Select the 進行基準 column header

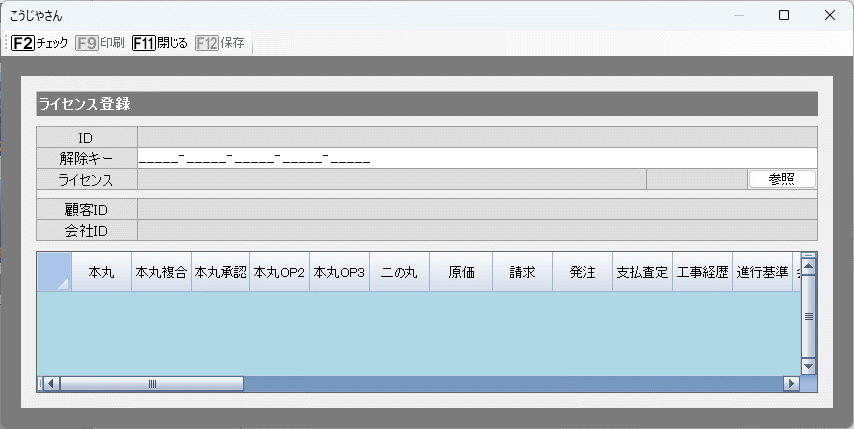coord(762,272)
